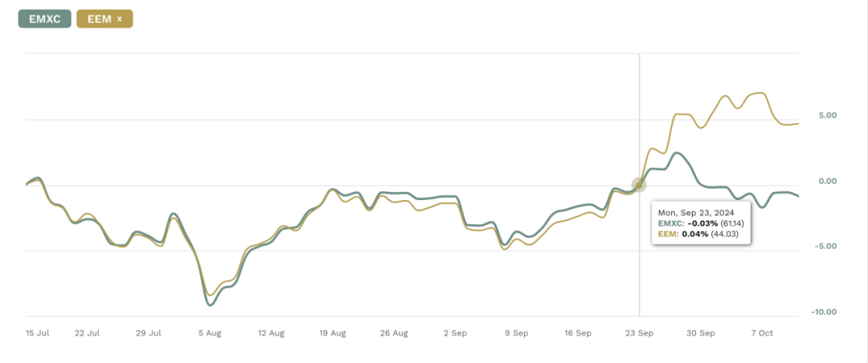Select the 2 Sep axis date
This screenshot has width=868, height=363.
455,332
